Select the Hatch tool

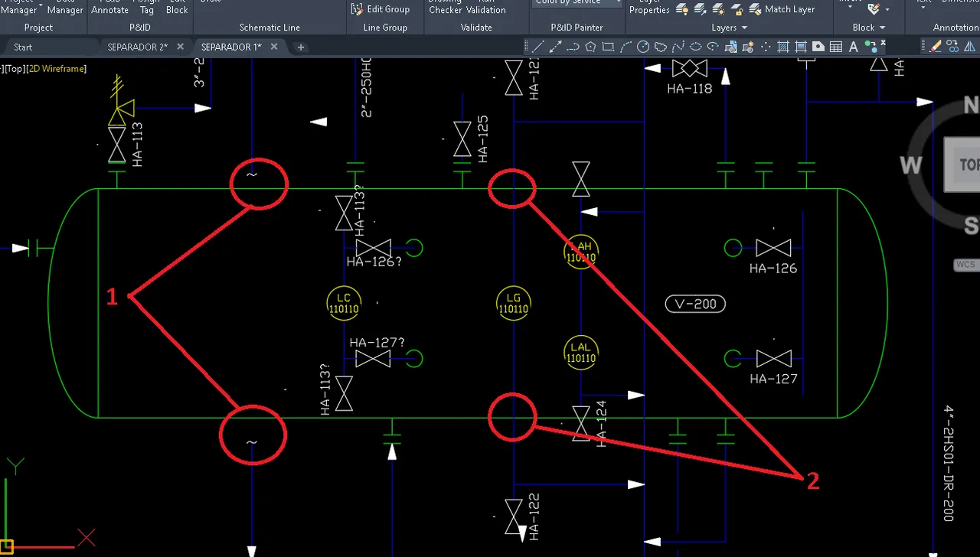tap(783, 47)
